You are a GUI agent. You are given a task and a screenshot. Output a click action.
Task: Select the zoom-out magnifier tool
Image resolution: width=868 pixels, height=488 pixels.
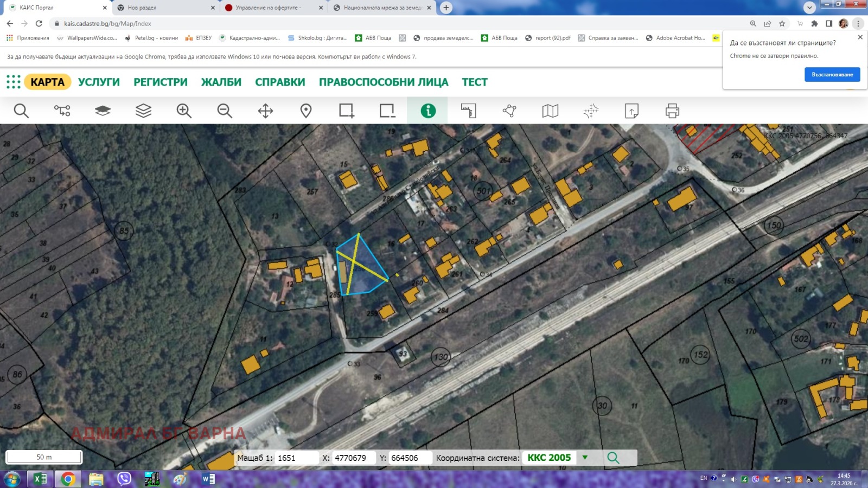224,110
